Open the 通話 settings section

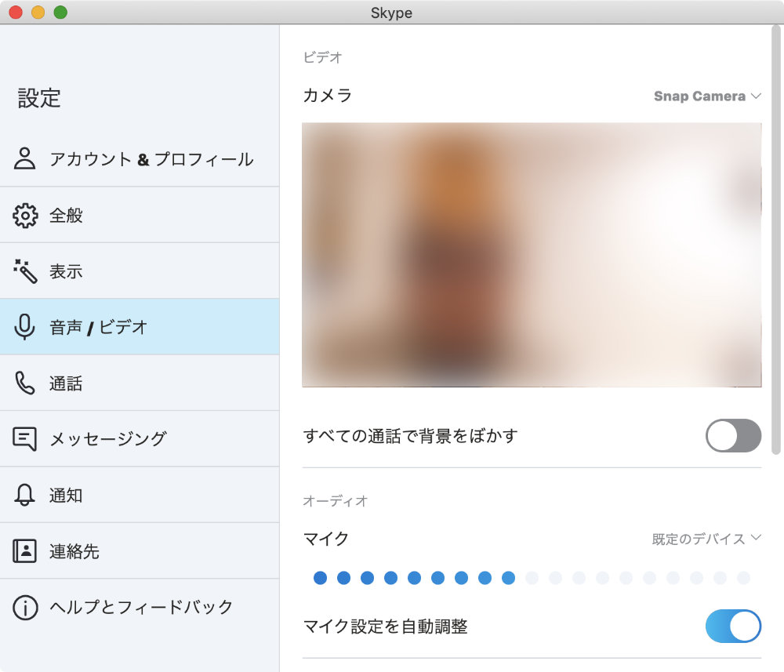pyautogui.click(x=140, y=383)
